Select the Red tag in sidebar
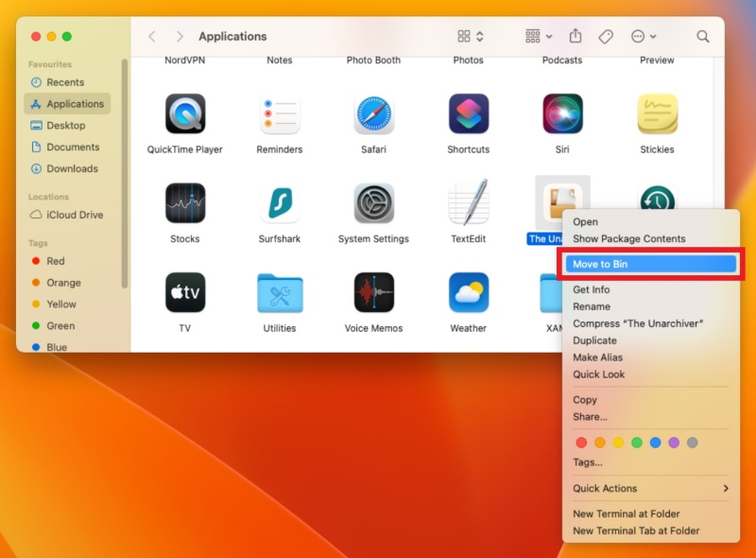The image size is (756, 558). (67, 261)
